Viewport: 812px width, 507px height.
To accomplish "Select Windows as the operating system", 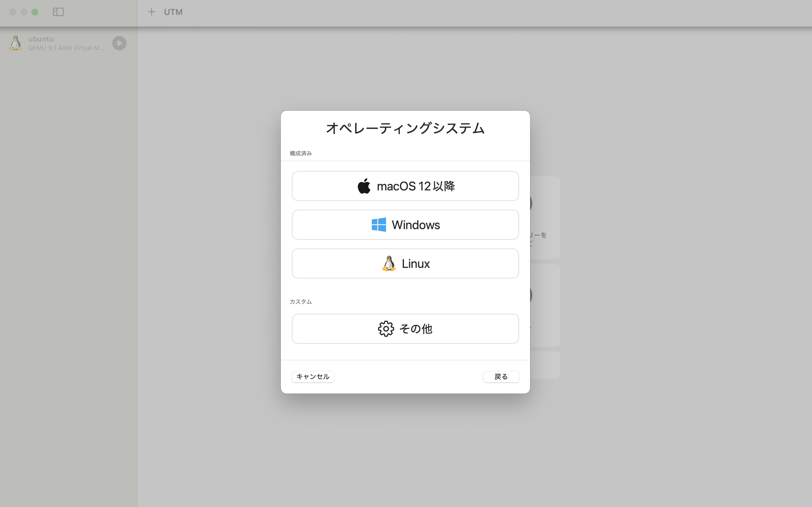I will point(405,224).
